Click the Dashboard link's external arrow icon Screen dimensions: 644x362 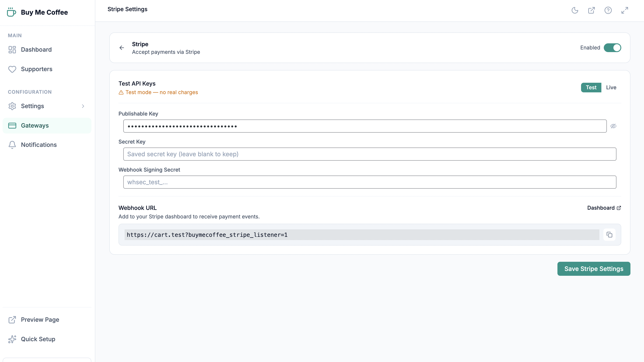pos(619,208)
